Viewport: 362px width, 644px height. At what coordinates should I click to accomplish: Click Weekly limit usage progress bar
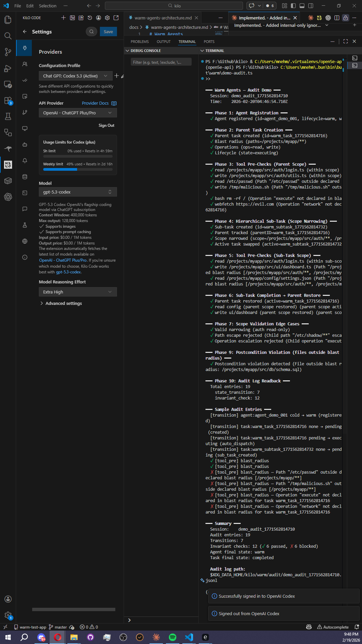78,169
